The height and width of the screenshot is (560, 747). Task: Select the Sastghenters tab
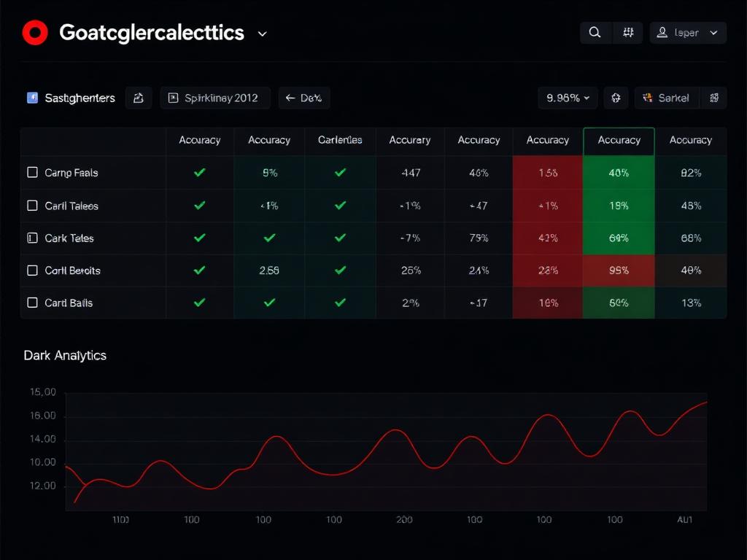71,98
